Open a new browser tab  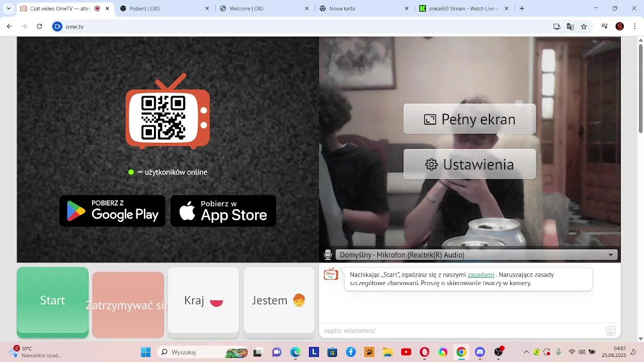click(x=522, y=9)
